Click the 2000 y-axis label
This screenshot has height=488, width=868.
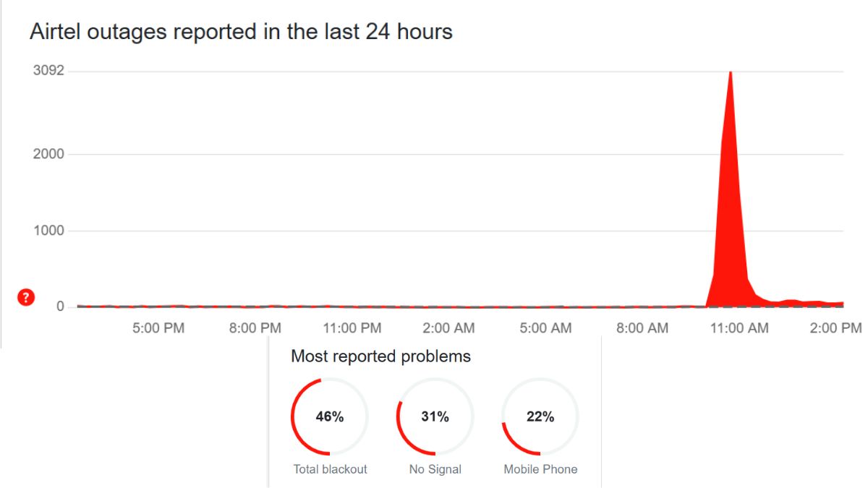click(x=48, y=154)
